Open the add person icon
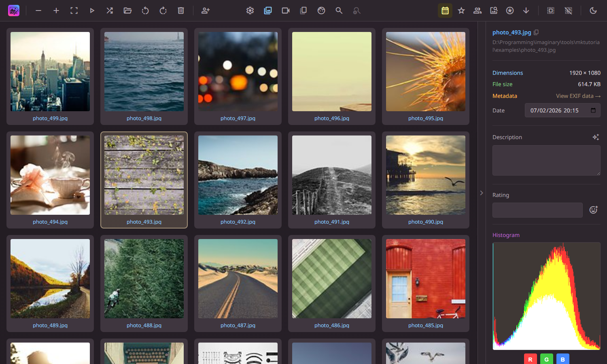607x364 pixels. click(206, 11)
